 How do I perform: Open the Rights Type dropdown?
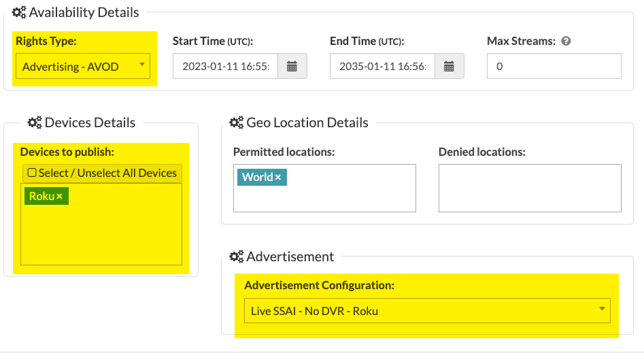tap(83, 66)
